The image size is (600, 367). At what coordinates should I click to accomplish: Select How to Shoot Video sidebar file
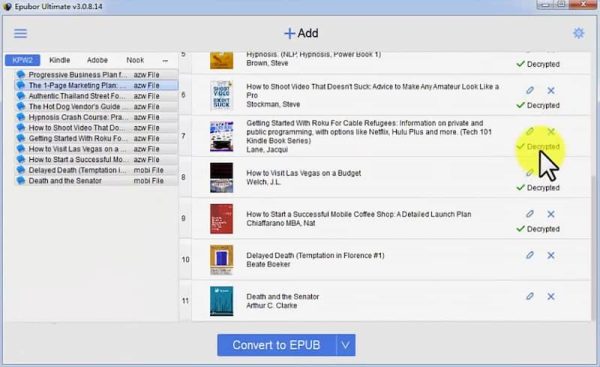coord(96,128)
